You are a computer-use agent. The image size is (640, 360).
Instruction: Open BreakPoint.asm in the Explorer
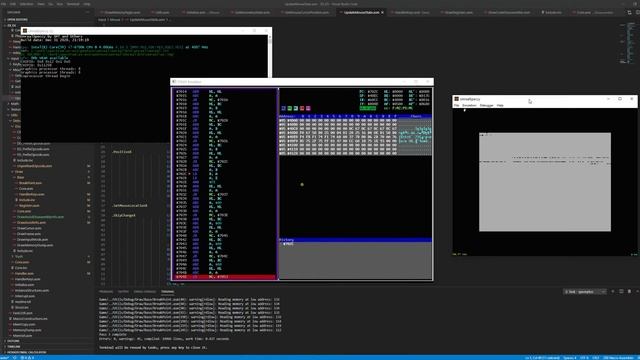coord(30,183)
